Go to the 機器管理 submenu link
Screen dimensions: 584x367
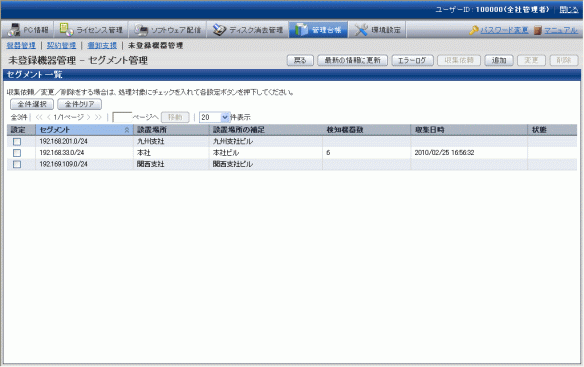(21, 45)
